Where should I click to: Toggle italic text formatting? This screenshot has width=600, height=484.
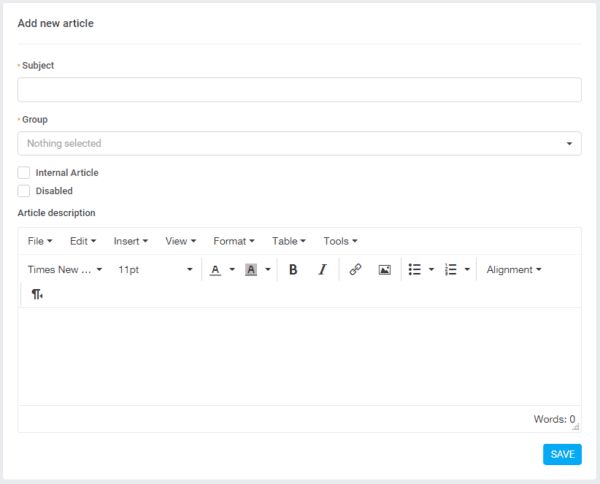(x=322, y=270)
